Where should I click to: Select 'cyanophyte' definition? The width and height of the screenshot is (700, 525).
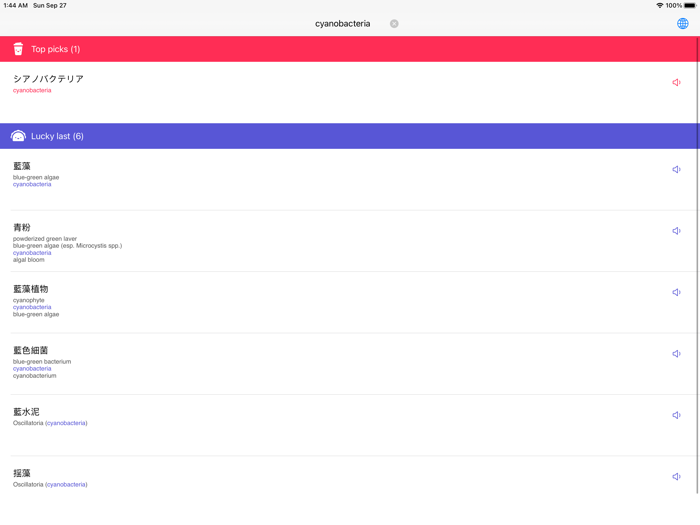(x=29, y=300)
